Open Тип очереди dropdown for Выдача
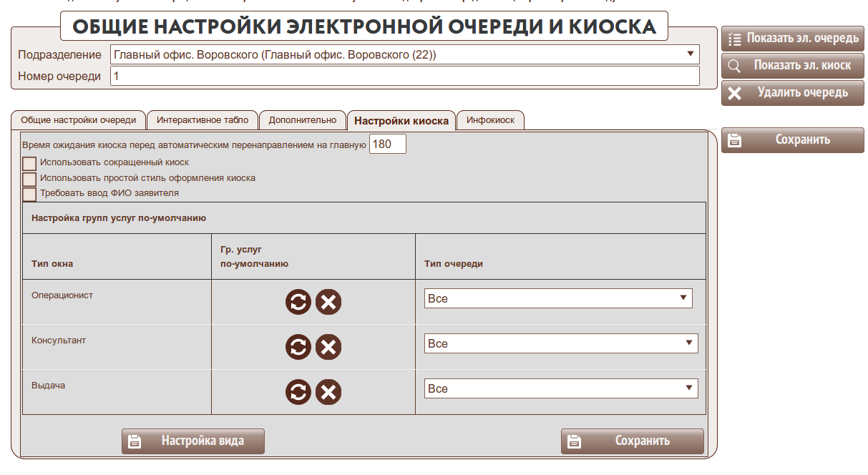868x475 pixels. click(x=560, y=388)
